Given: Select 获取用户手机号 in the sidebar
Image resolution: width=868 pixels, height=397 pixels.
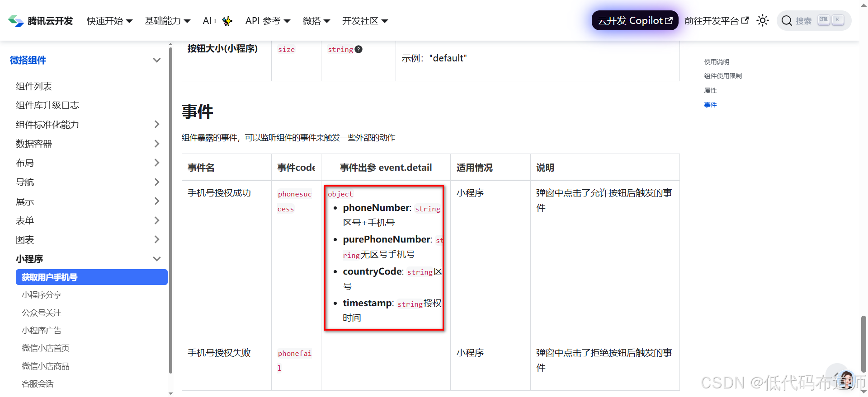Looking at the screenshot, I should (92, 277).
